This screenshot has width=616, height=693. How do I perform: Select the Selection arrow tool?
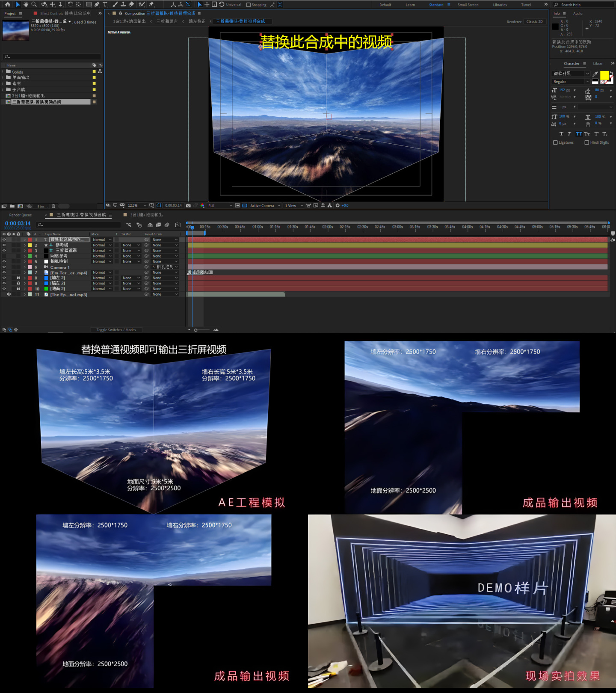click(18, 4)
